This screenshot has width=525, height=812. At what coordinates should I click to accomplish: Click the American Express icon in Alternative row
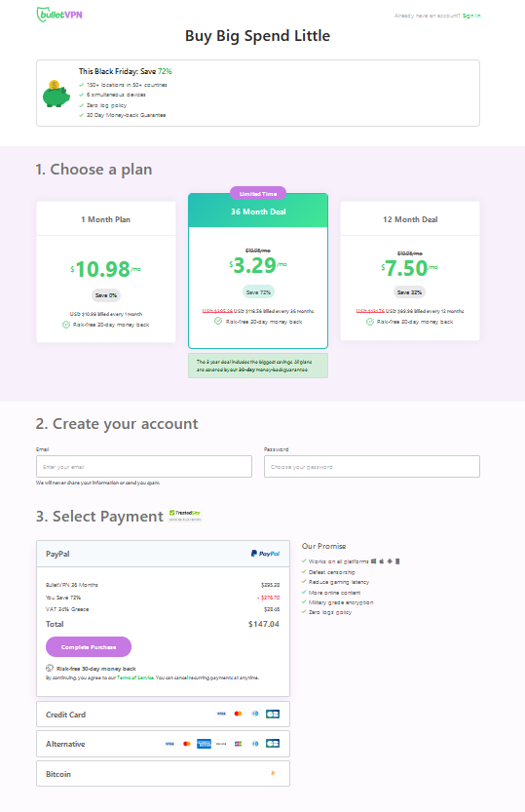coord(204,744)
